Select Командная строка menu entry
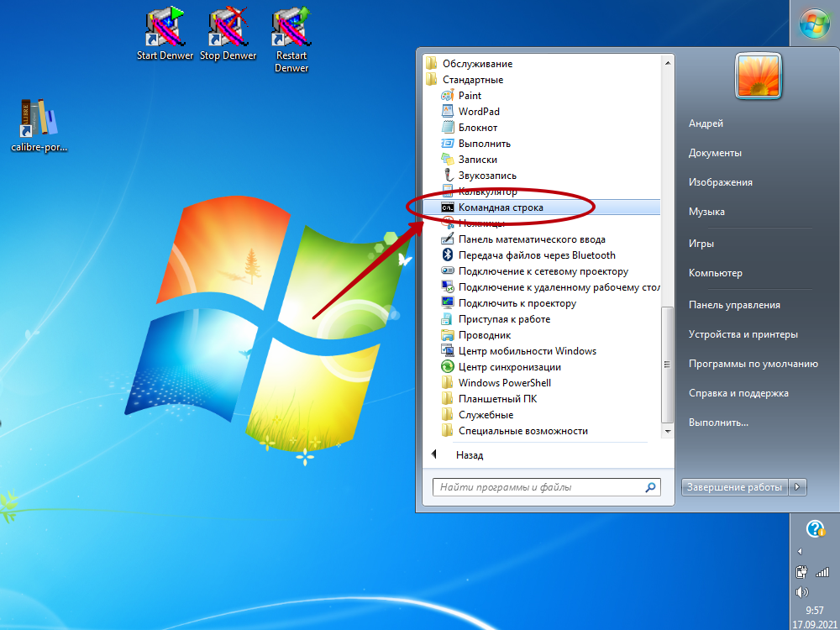This screenshot has height=630, width=840. (x=501, y=207)
